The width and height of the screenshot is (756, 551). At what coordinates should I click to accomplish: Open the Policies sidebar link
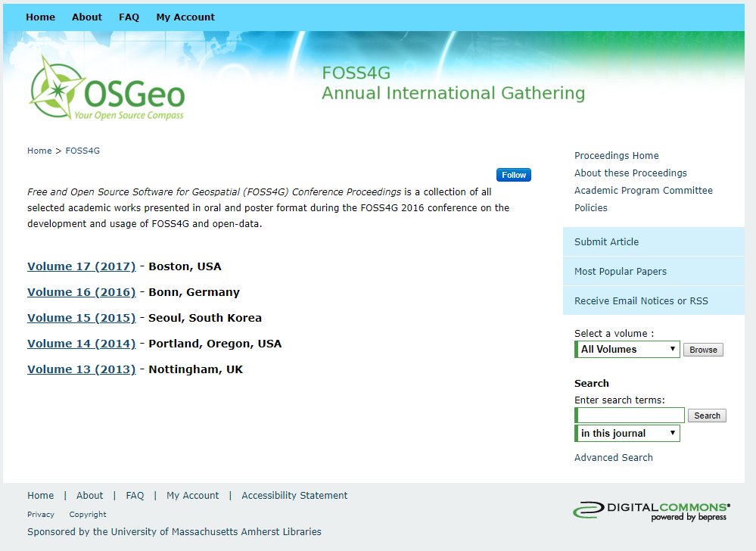590,208
